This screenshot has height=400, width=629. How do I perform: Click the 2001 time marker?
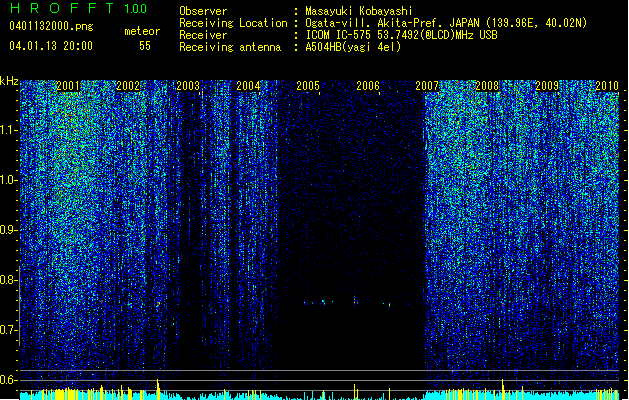tap(68, 85)
